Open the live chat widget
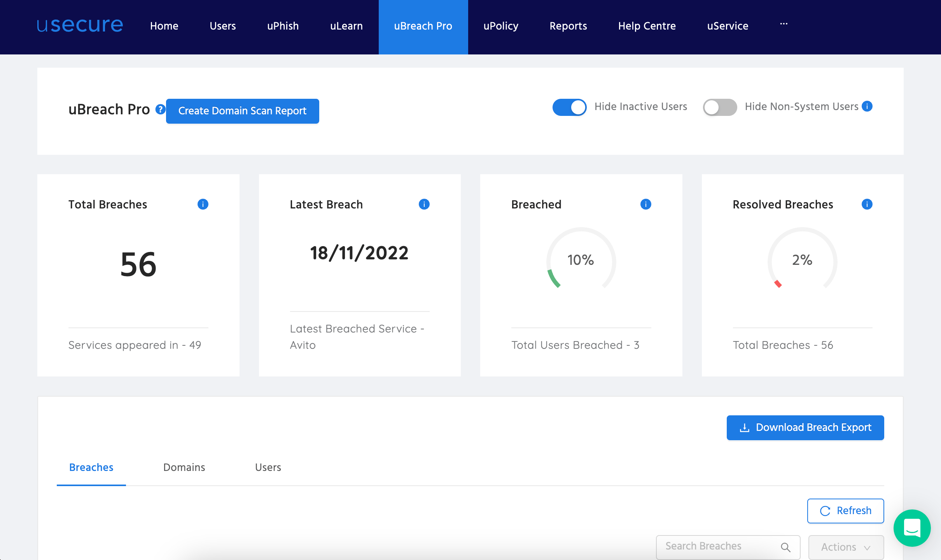Viewport: 941px width, 560px height. click(x=912, y=528)
